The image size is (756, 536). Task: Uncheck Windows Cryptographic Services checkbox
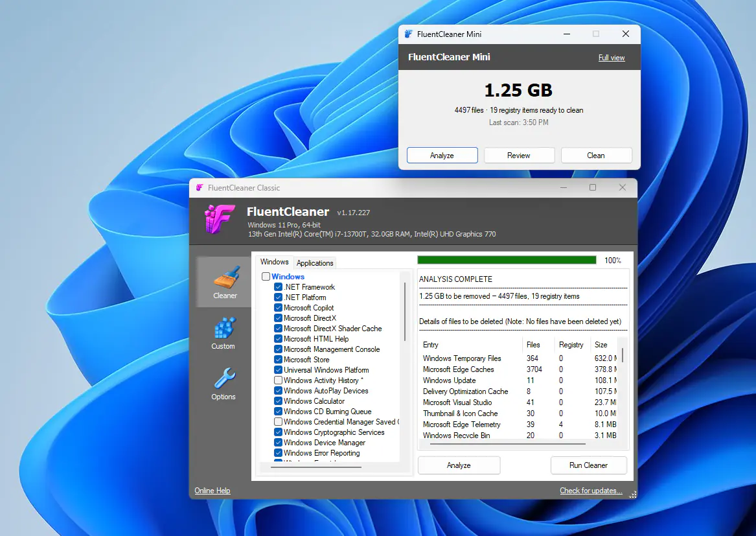tap(278, 432)
